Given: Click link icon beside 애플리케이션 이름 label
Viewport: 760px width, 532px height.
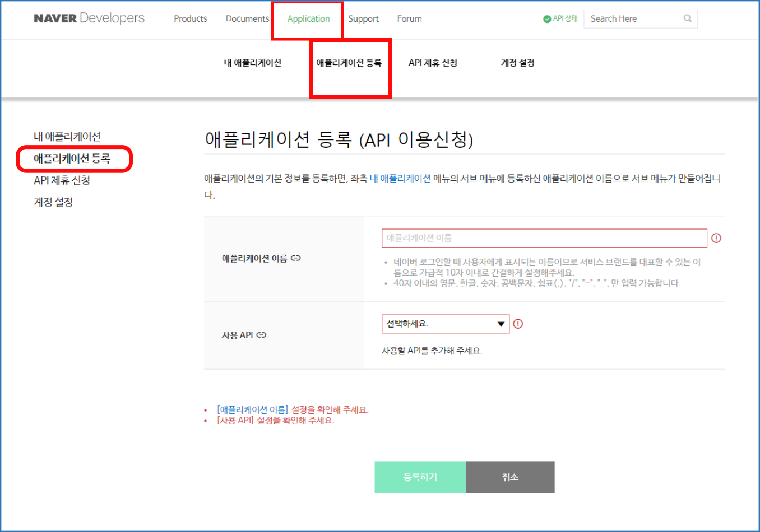Looking at the screenshot, I should point(296,258).
